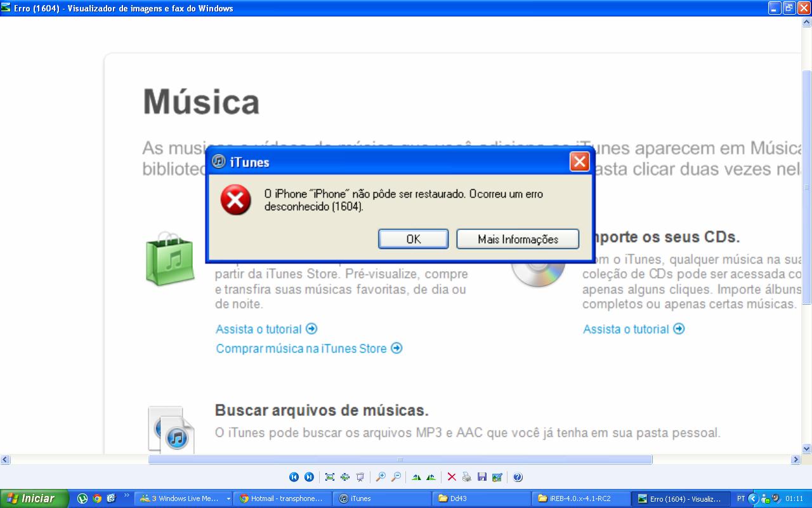Open image for editing icon
Image resolution: width=812 pixels, height=508 pixels.
pos(497,477)
